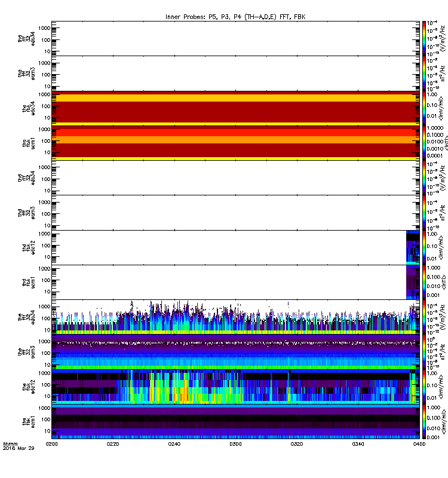
Task: Click the 0300 time tick label
Action: coord(235,444)
